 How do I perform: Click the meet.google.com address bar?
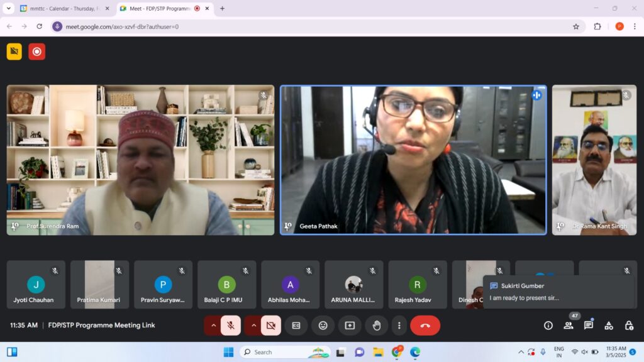click(316, 26)
